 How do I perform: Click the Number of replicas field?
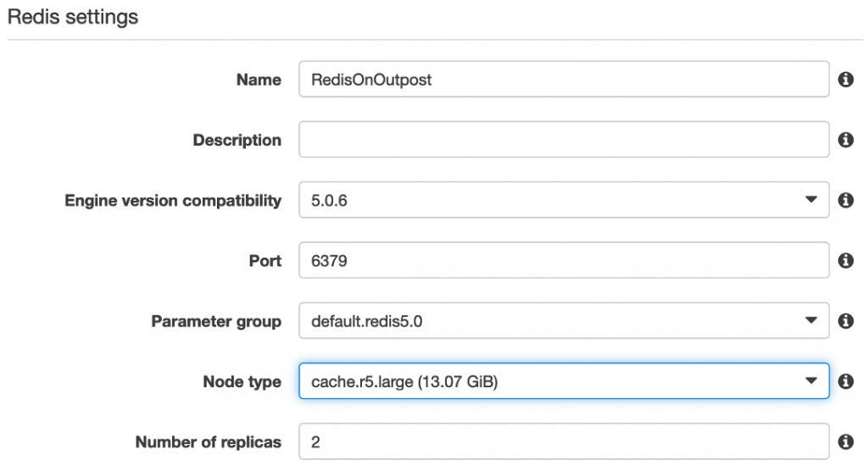[564, 441]
